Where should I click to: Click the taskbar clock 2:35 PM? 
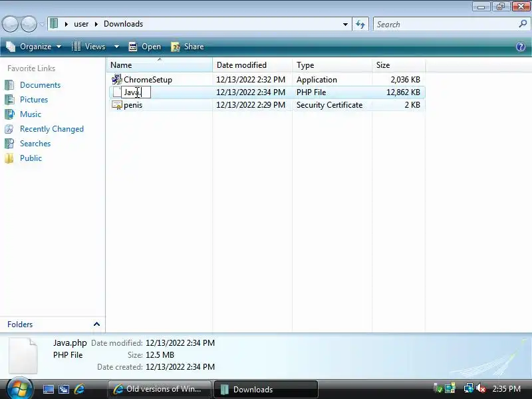point(507,389)
